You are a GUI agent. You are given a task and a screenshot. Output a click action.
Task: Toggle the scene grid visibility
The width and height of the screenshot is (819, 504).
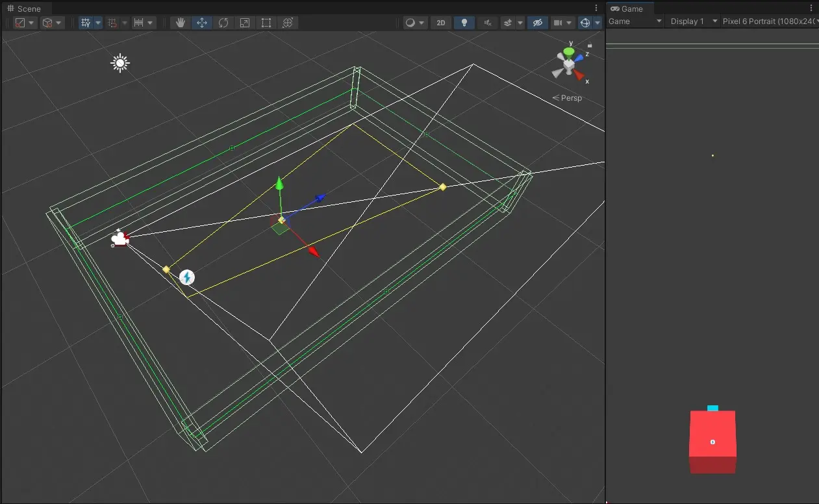(86, 23)
